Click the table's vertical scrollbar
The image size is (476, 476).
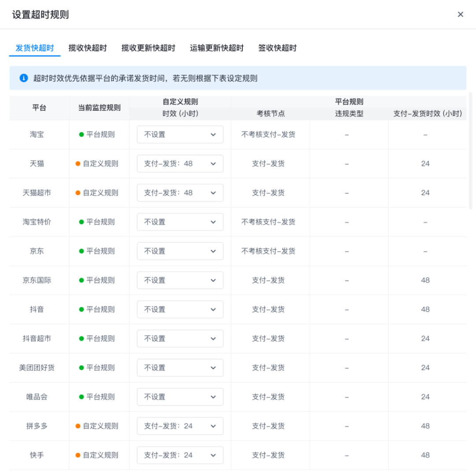pos(471,151)
